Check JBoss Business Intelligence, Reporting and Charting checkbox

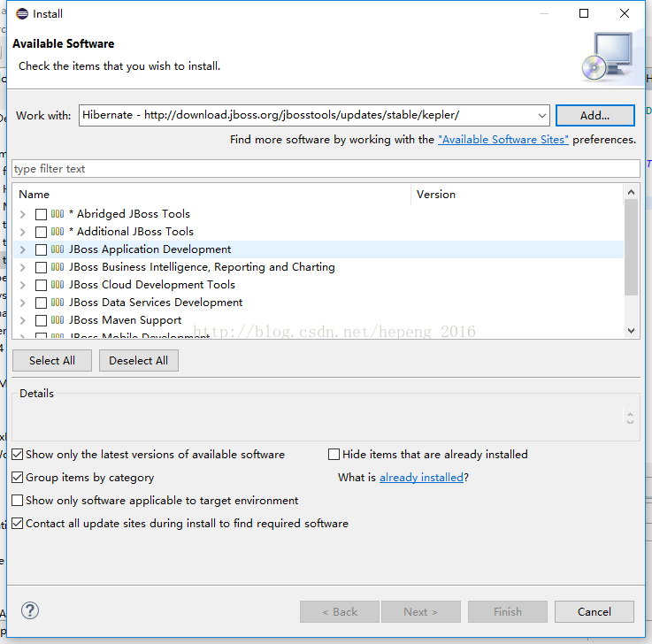[x=41, y=267]
